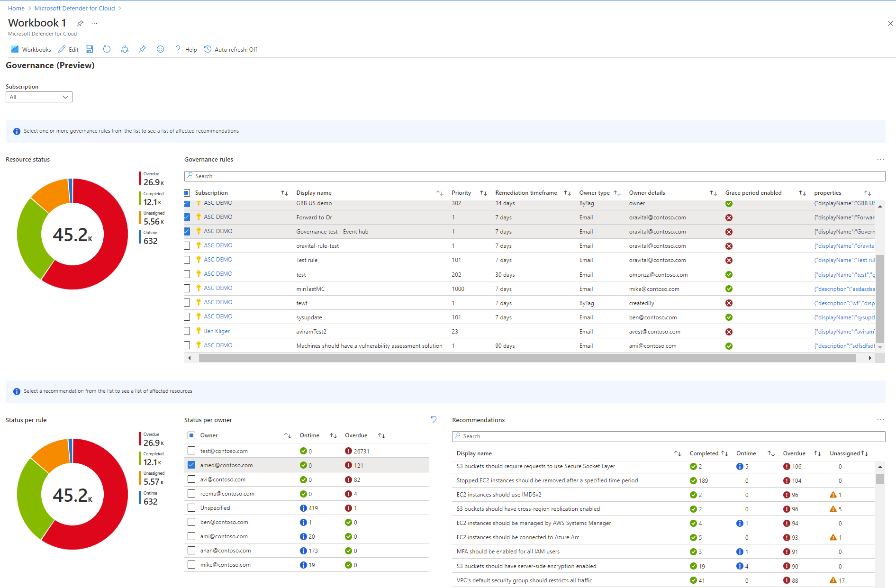Screen dimensions: 896x588
Task: Open the Workbooks toolbar item
Action: (31, 49)
